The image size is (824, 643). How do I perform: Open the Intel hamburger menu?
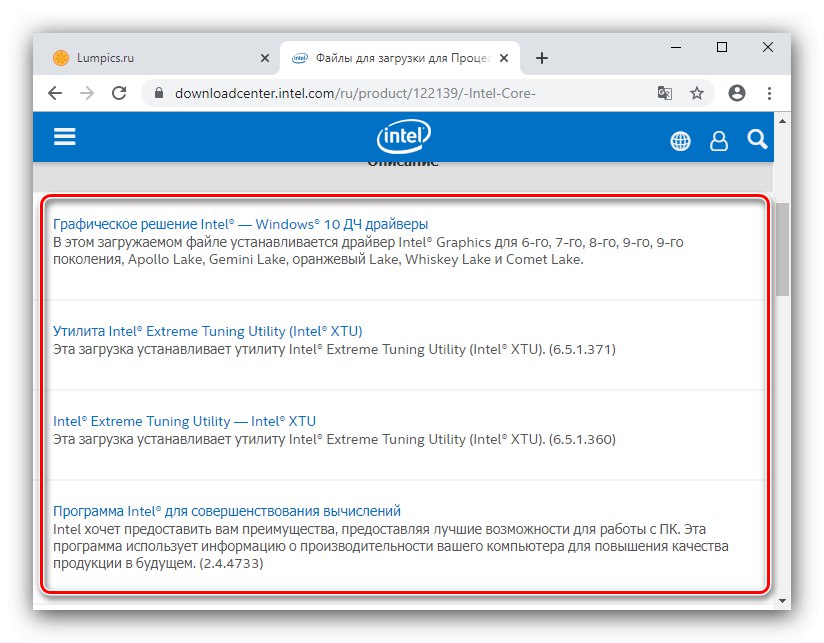click(65, 137)
